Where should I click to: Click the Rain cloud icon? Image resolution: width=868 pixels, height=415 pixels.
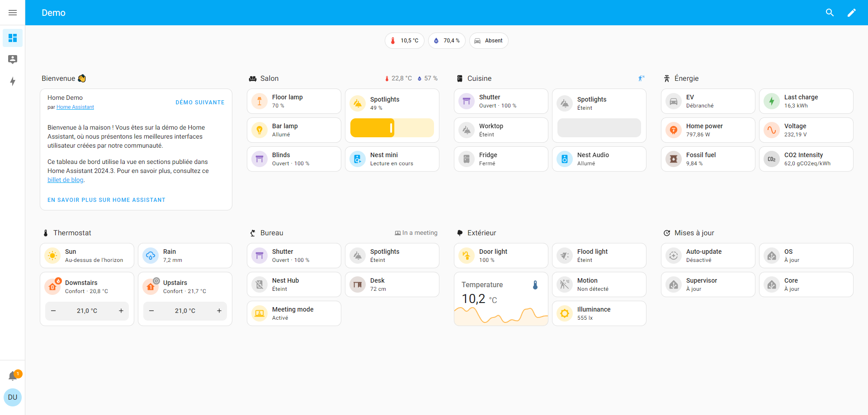tap(151, 256)
